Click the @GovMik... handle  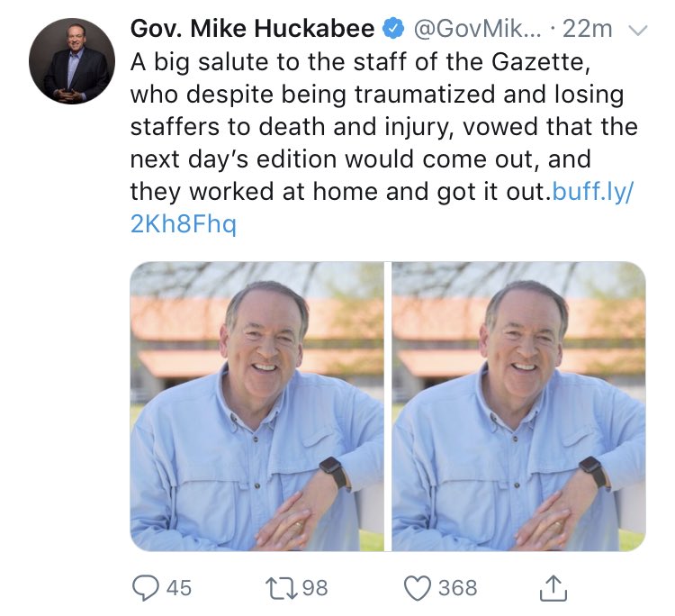pos(477,29)
